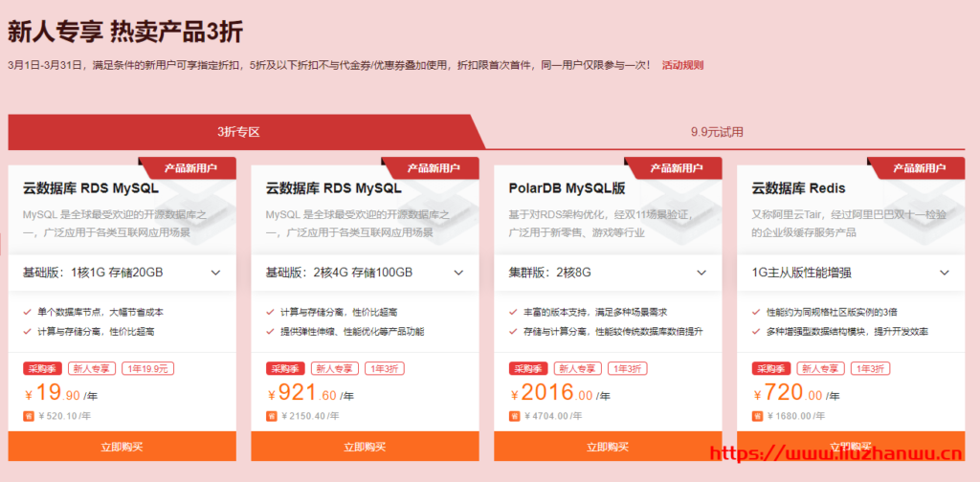Open the 1G主从版性能增强 dropdown
Viewport: 980px width, 482px height.
945,273
